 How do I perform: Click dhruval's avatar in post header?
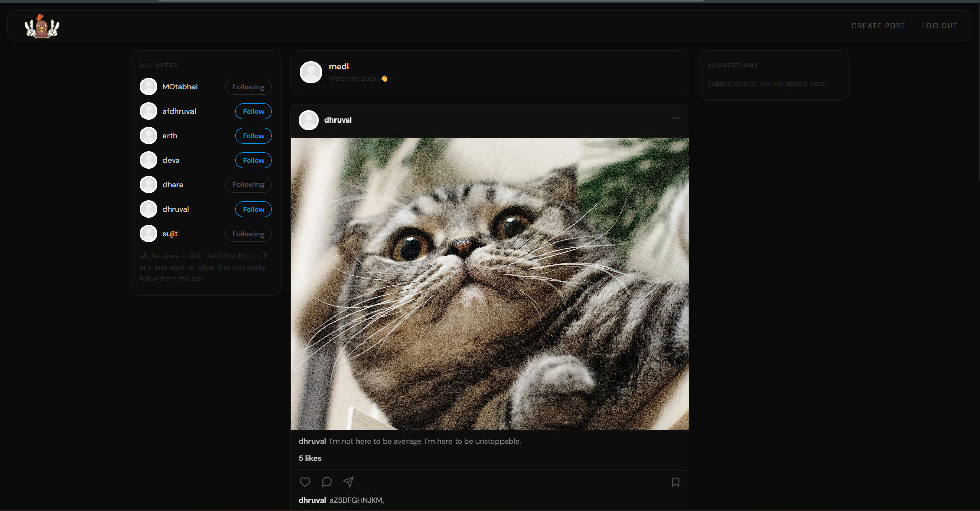coord(308,120)
